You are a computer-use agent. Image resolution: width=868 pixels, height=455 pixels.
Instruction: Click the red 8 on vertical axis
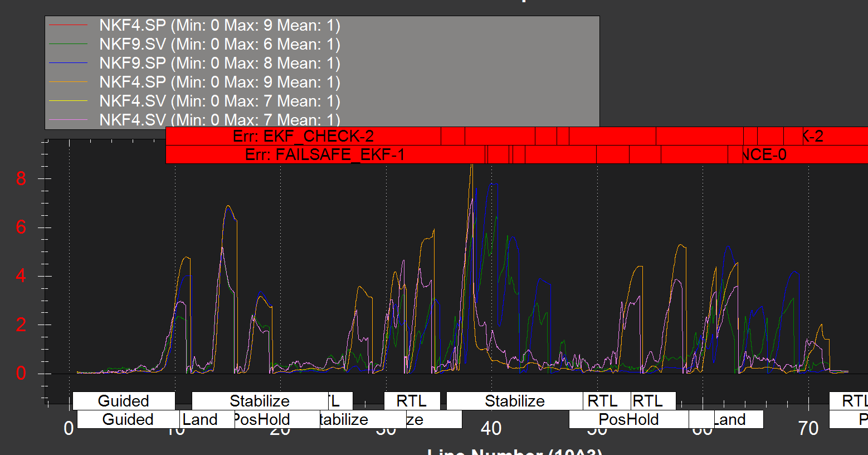pyautogui.click(x=21, y=178)
